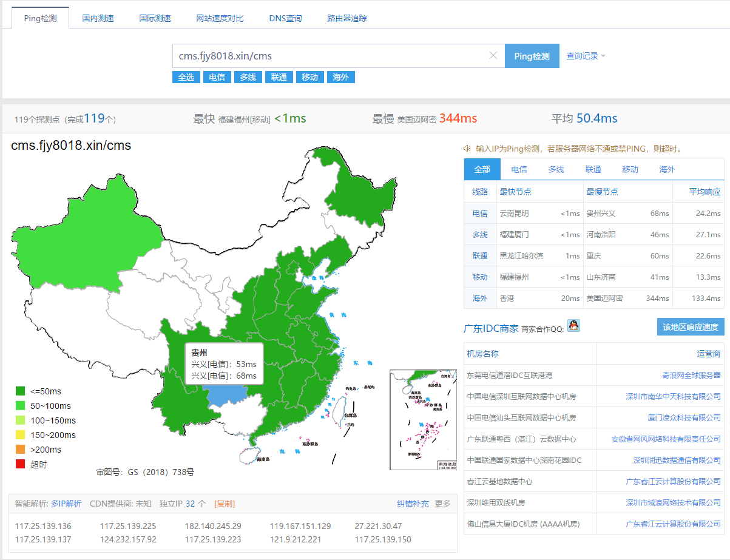Toggle the 联通 line filter
Screen dimensions: 730x560
pos(279,77)
